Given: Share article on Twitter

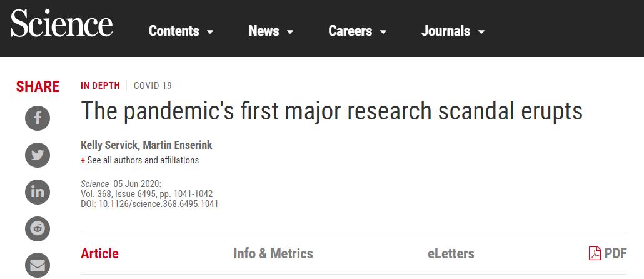Looking at the screenshot, I should click(x=38, y=155).
